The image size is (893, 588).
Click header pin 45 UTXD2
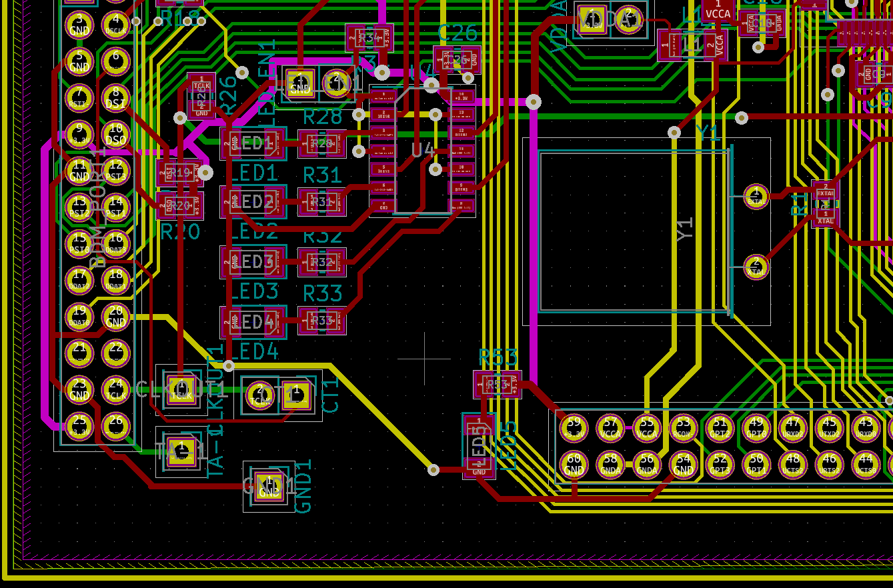pos(829,427)
